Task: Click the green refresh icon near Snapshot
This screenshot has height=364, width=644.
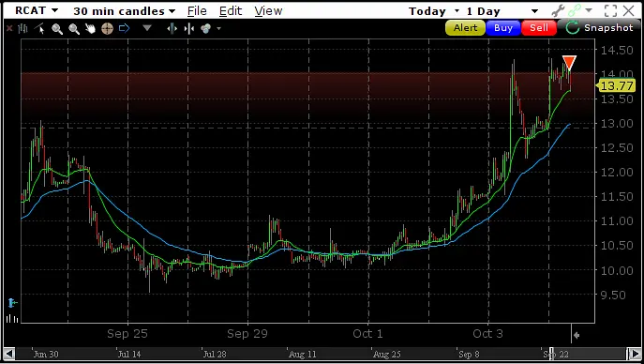Action: point(572,28)
